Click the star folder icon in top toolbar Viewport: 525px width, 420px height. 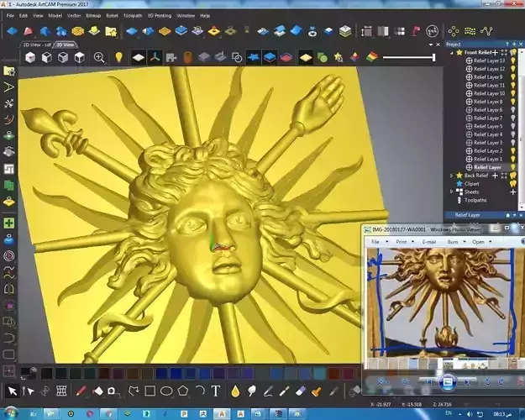[x=111, y=31]
